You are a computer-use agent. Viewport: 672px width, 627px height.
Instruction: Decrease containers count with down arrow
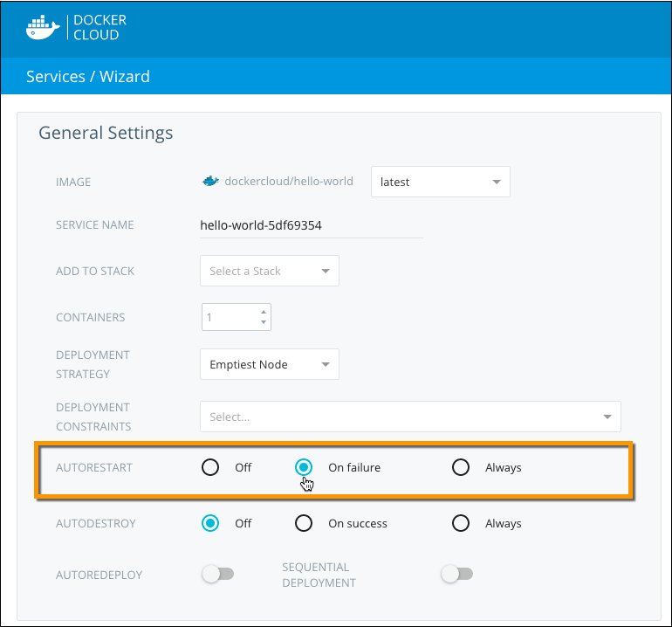[263, 322]
